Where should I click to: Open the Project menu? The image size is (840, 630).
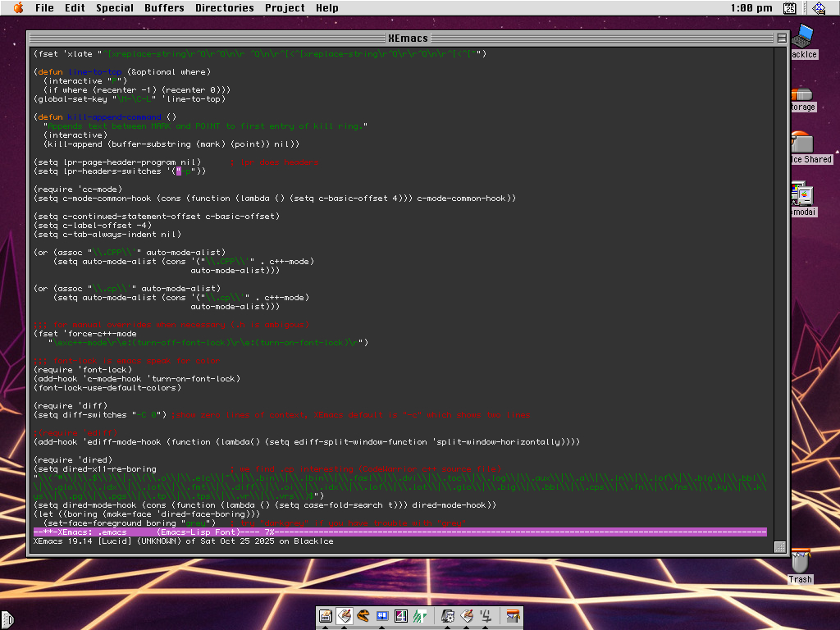pos(285,8)
